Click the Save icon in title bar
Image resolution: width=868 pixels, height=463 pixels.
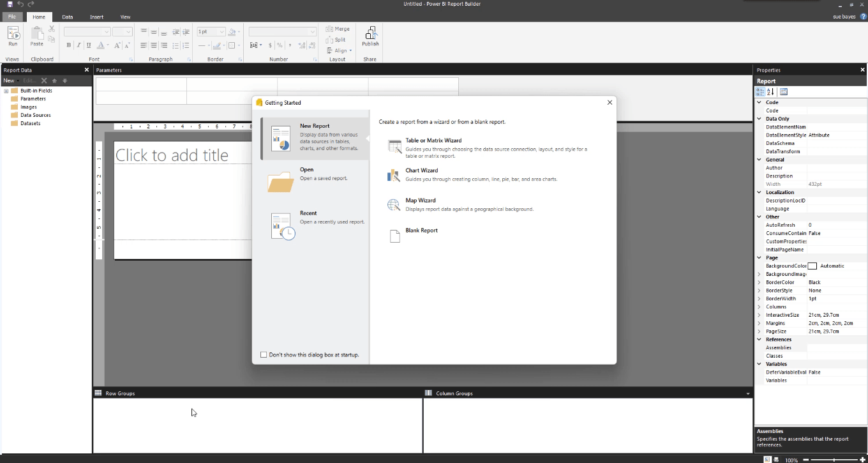(10, 4)
